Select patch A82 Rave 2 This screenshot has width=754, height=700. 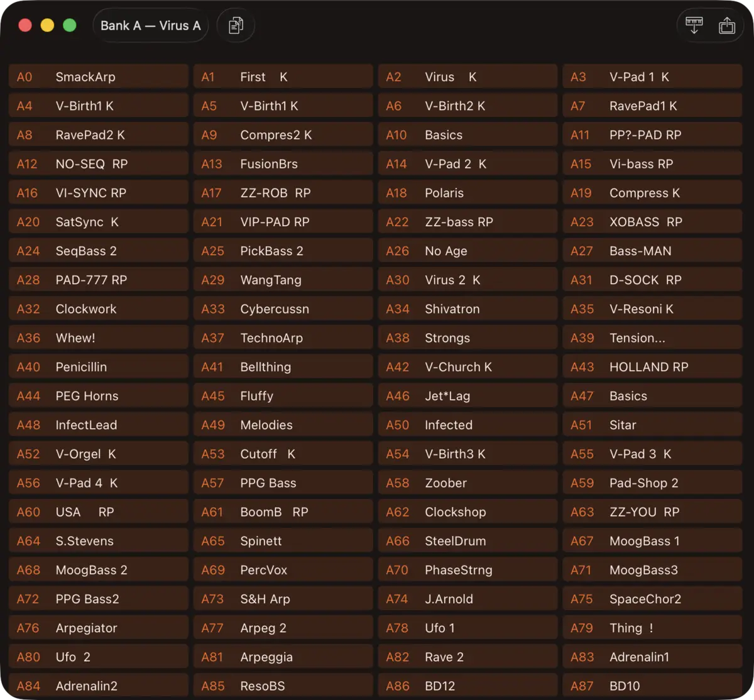point(468,657)
